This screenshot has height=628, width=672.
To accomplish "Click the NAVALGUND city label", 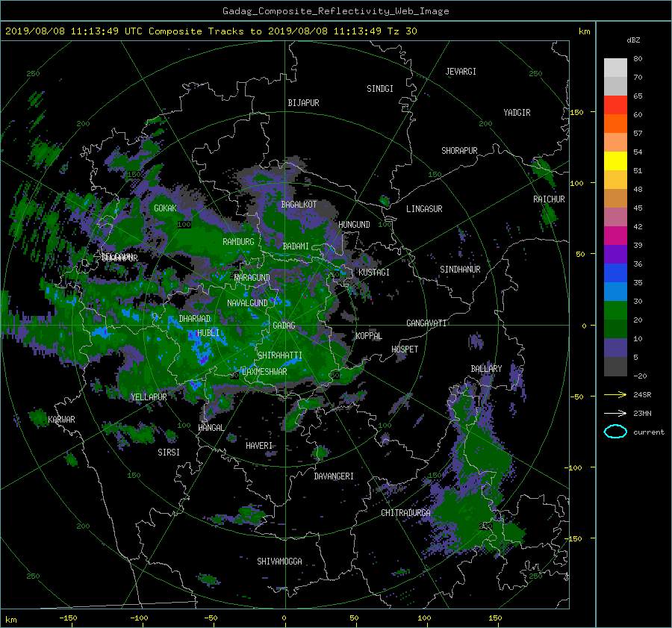I will click(x=247, y=302).
